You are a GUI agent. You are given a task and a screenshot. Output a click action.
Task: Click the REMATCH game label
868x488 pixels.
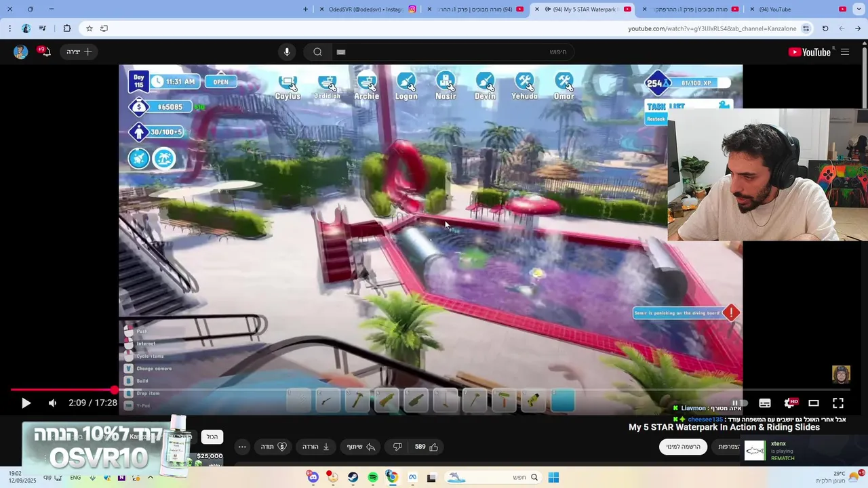tap(783, 458)
